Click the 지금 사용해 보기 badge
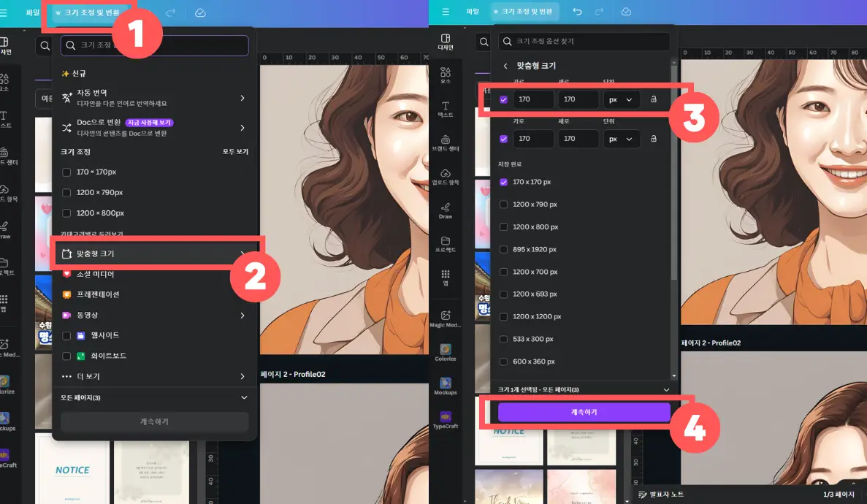This screenshot has width=867, height=504. click(x=149, y=122)
